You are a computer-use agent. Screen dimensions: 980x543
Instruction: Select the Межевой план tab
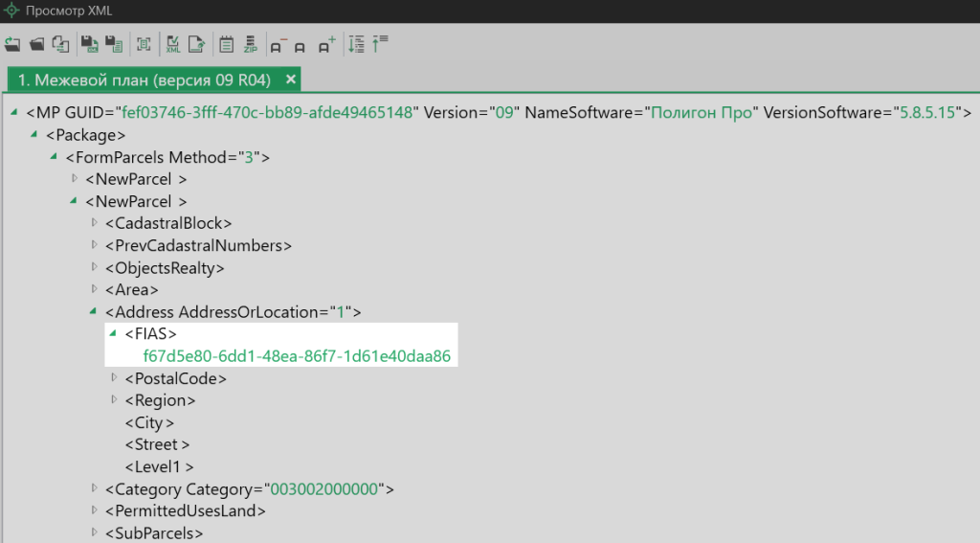(144, 79)
